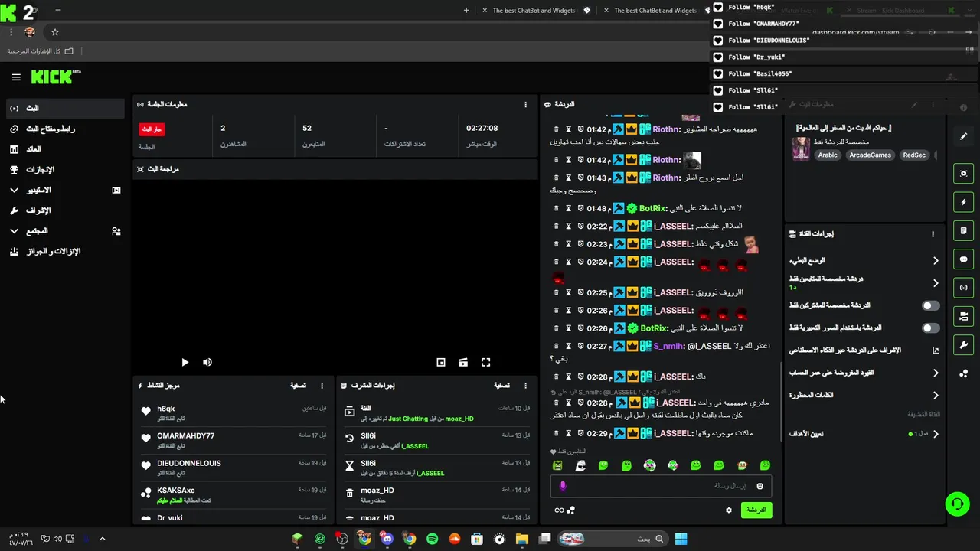Open chat settings gear
The image size is (980, 551).
pyautogui.click(x=729, y=510)
